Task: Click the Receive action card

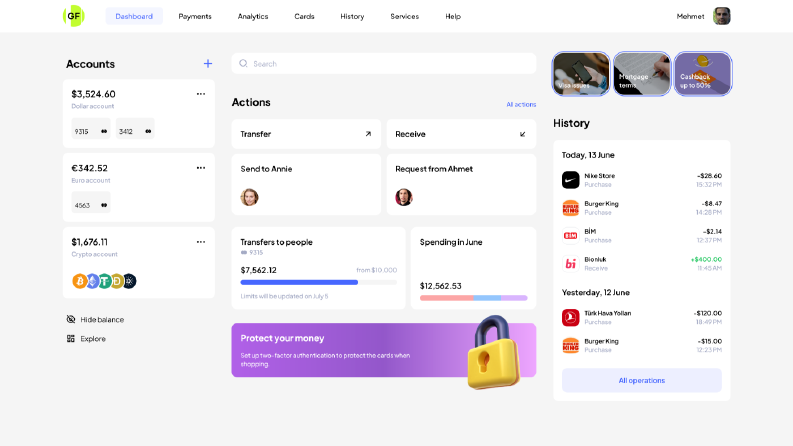Action: pos(461,134)
